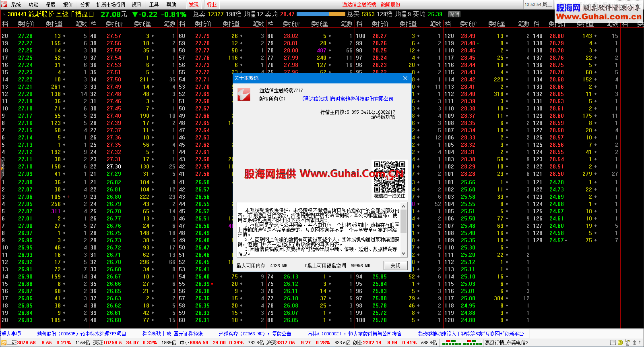Click the license text scrollbar thumb

(x=403, y=222)
